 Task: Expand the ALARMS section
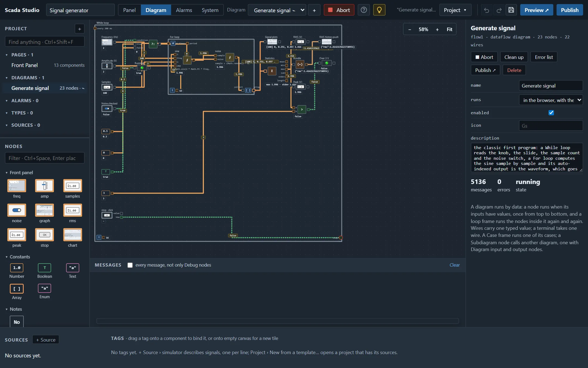7,101
